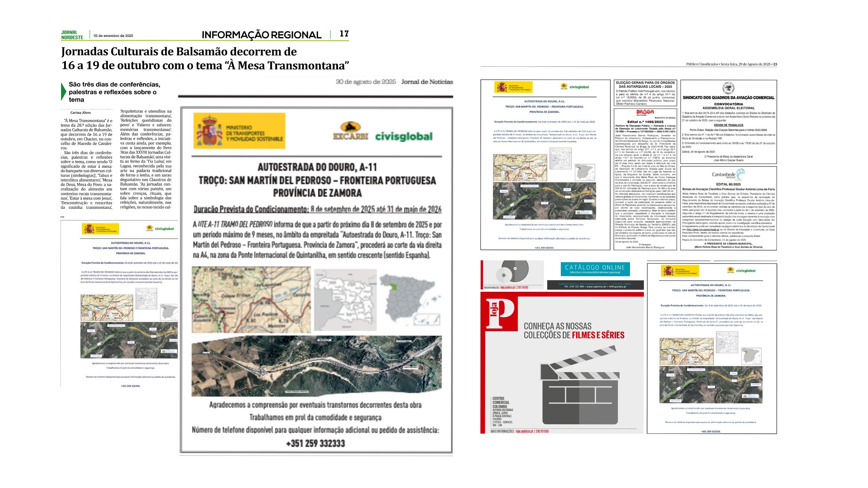
Task: Click the CATÁLOGO ONLINE teal banner
Action: click(595, 269)
